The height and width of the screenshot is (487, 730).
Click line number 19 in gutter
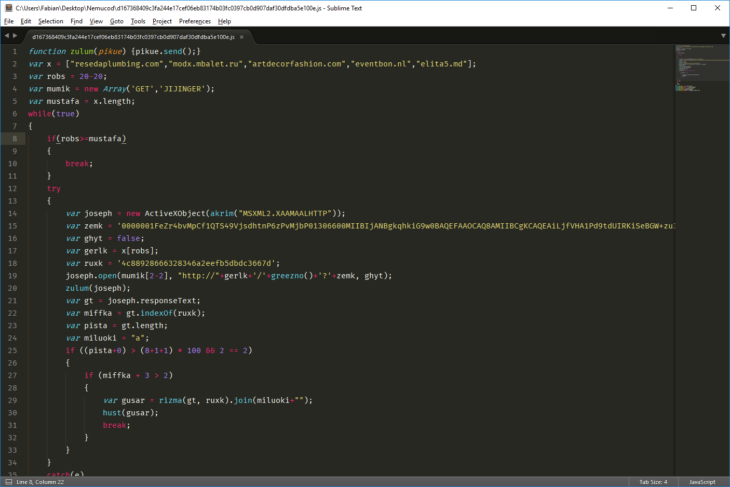13,276
